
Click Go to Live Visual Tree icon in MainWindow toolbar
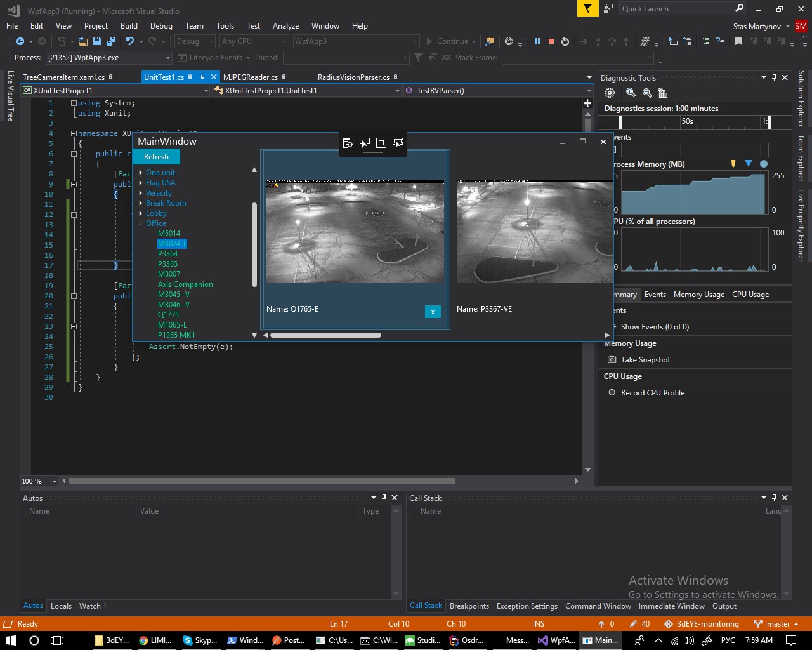pyautogui.click(x=348, y=143)
